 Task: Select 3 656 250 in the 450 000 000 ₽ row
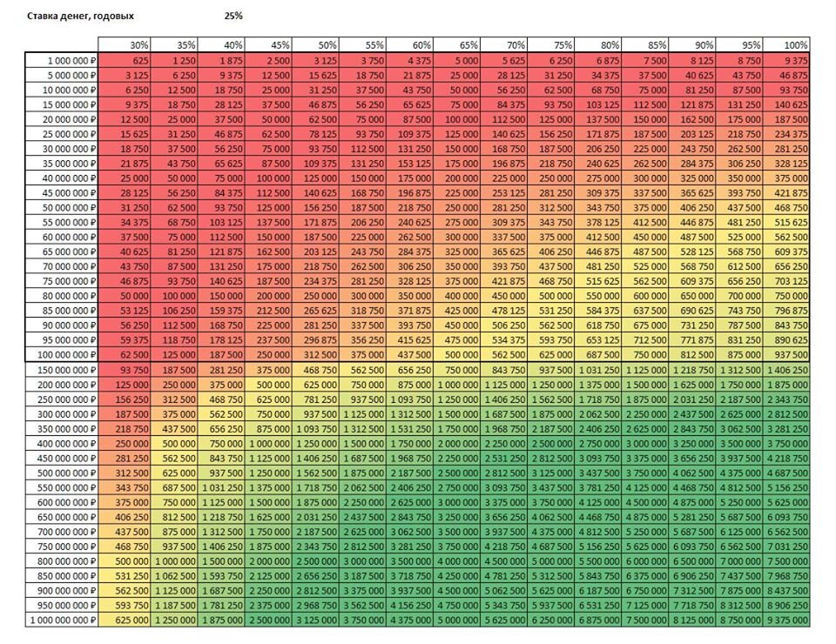coord(692,458)
